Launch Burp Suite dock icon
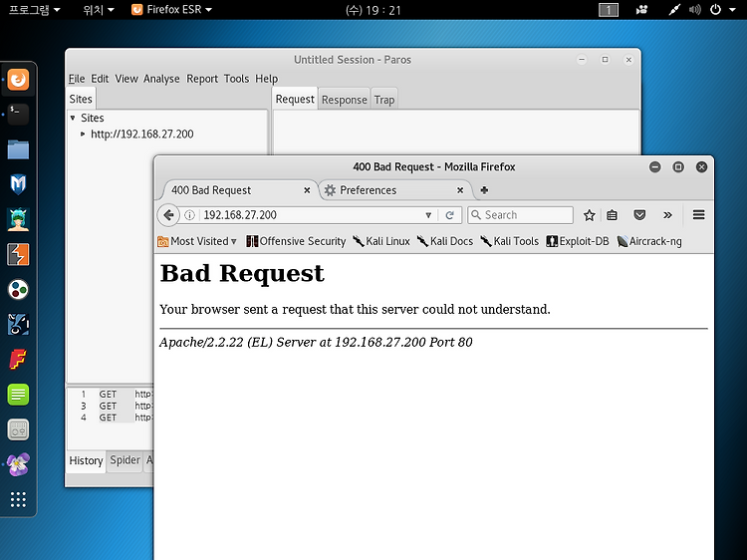747x560 pixels. (x=18, y=254)
